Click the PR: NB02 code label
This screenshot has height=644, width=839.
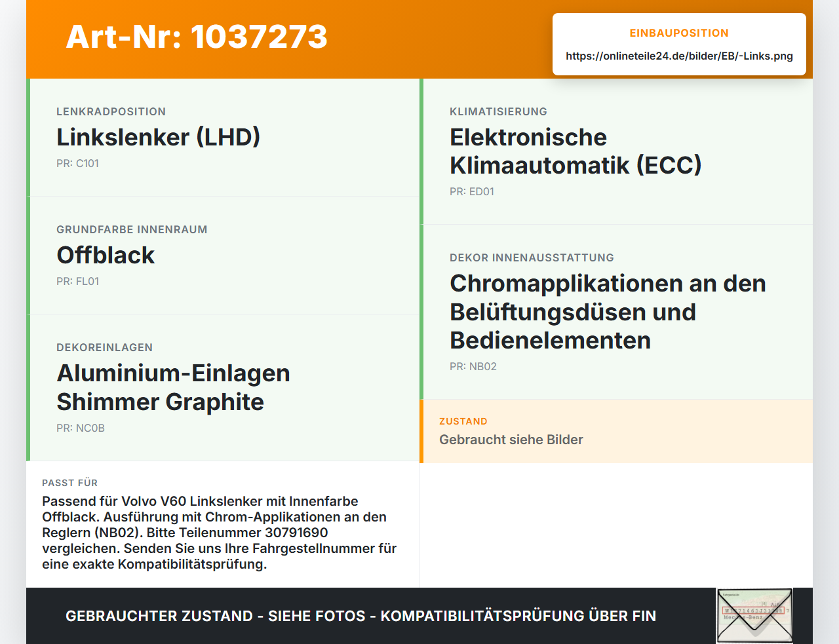pyautogui.click(x=473, y=367)
